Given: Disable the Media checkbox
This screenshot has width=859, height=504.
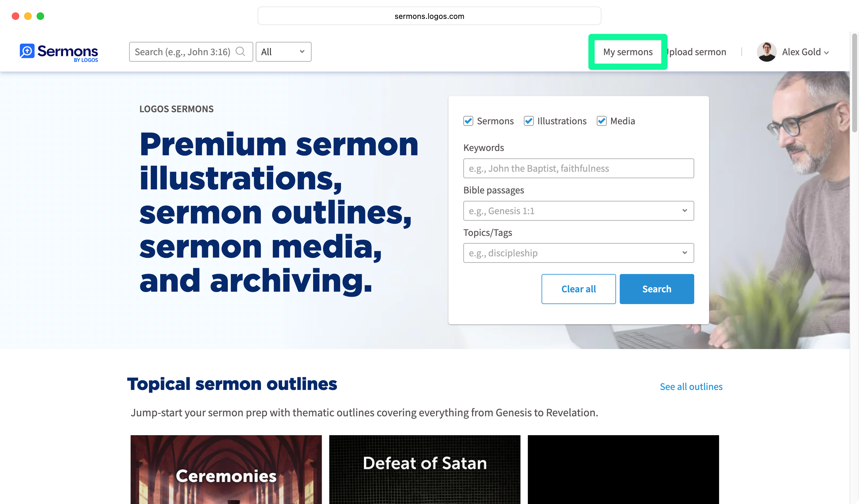Looking at the screenshot, I should (601, 121).
